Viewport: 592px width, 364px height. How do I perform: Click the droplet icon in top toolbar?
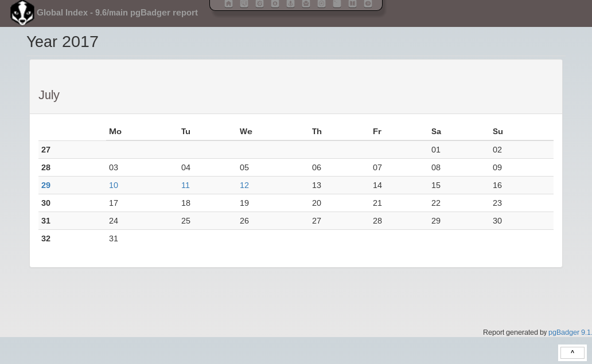coord(275,4)
